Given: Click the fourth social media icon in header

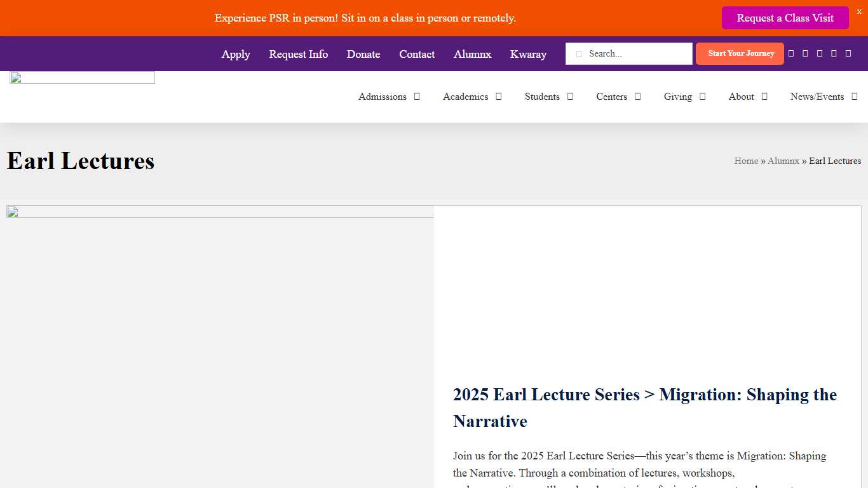Looking at the screenshot, I should pyautogui.click(x=834, y=53).
